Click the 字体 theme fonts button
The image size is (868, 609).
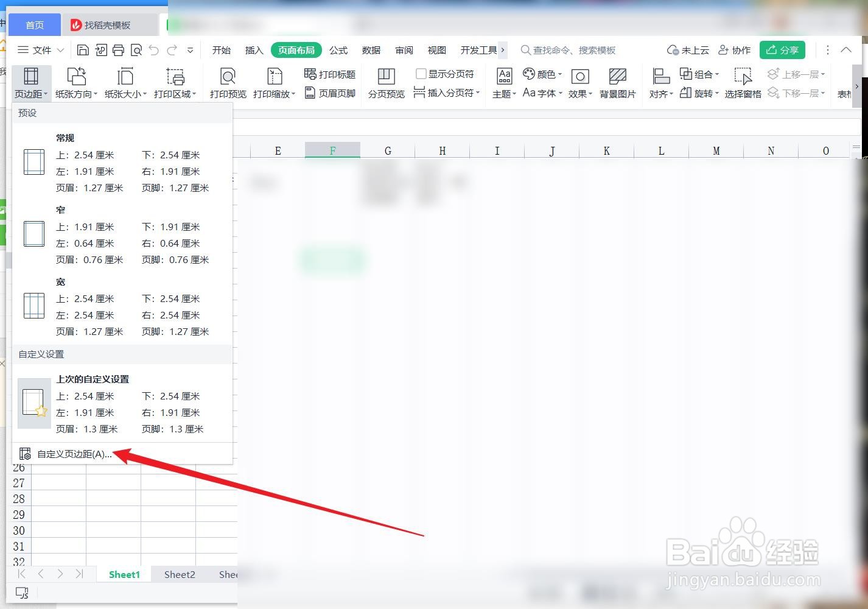(x=542, y=93)
